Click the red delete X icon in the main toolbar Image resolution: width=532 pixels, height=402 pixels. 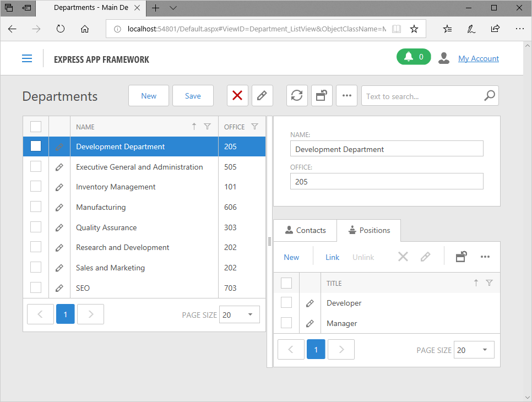pyautogui.click(x=237, y=96)
